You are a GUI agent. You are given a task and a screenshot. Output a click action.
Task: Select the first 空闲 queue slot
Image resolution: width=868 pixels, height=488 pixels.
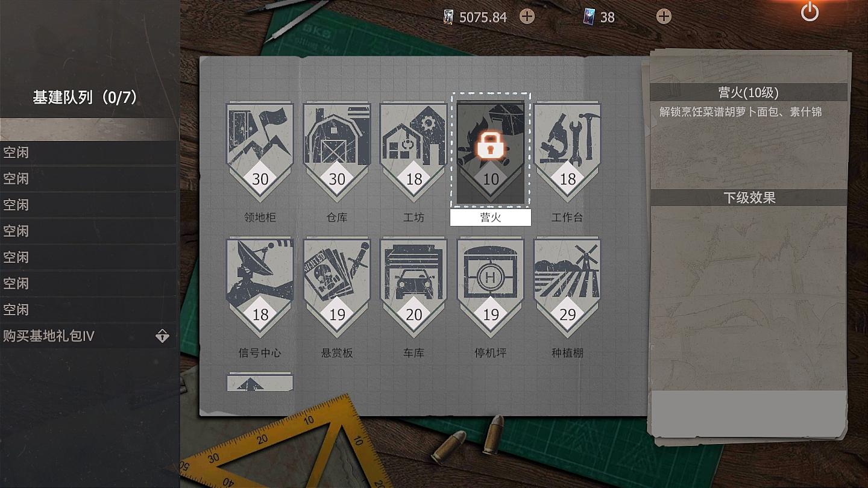88,152
